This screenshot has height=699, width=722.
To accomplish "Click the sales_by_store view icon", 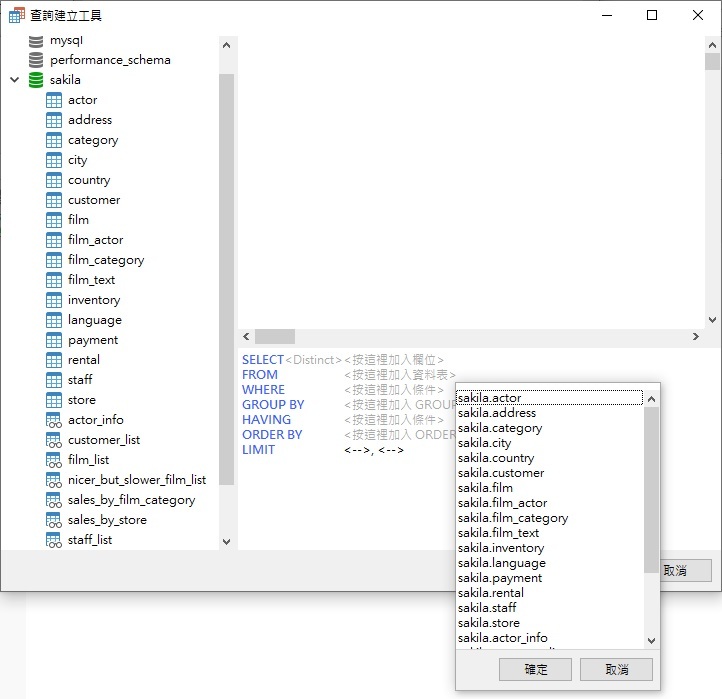I will coord(54,520).
